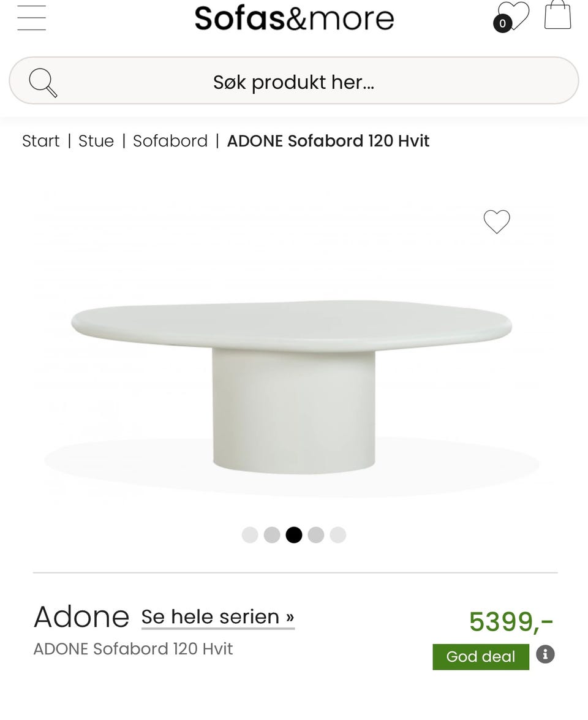The height and width of the screenshot is (720, 588).
Task: Click the Sofas&more logo
Action: [x=294, y=18]
